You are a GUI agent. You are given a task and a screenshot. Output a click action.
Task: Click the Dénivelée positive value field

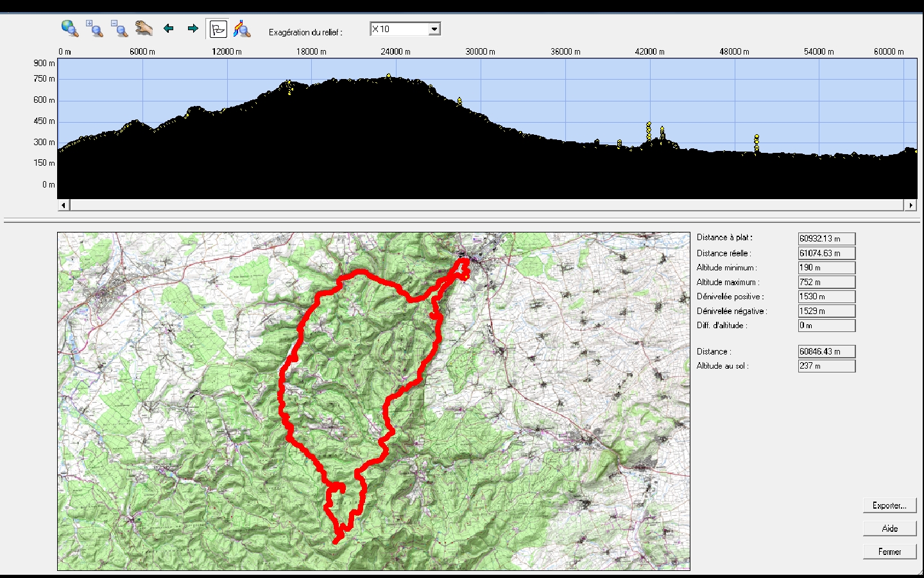point(826,296)
